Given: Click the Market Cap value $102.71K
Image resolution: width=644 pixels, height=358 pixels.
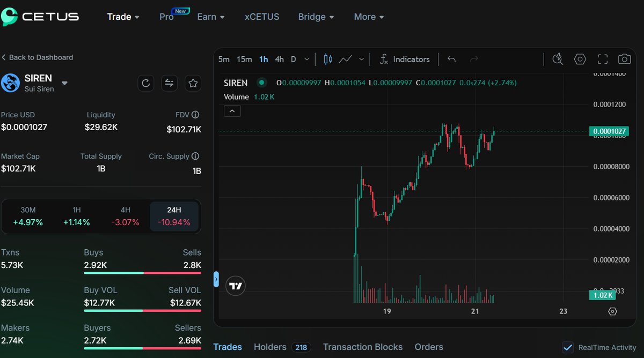Looking at the screenshot, I should coord(18,168).
